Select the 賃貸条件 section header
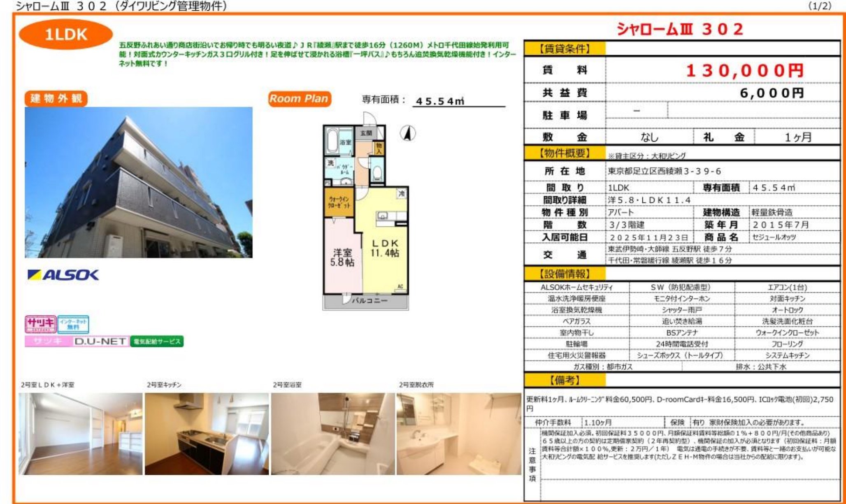The width and height of the screenshot is (846, 504). (x=565, y=49)
